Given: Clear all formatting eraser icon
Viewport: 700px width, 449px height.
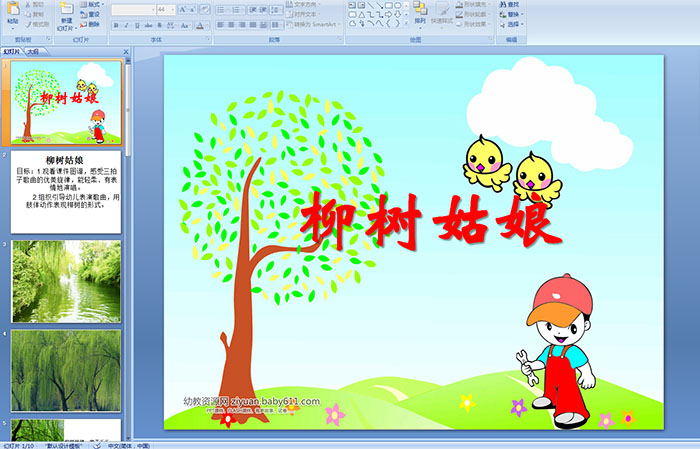Looking at the screenshot, I should pyautogui.click(x=205, y=9).
